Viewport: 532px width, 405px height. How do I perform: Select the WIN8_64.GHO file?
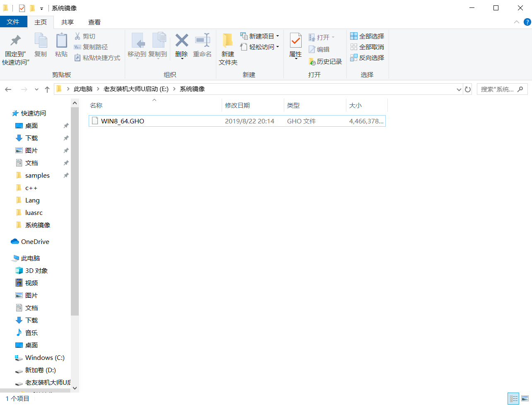(x=237, y=121)
